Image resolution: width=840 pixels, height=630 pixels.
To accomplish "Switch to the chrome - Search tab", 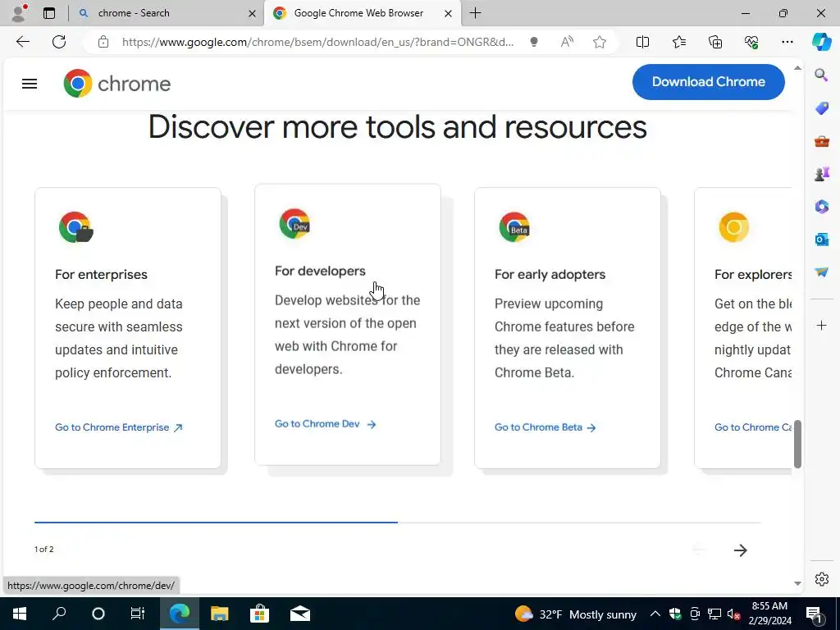I will click(166, 13).
